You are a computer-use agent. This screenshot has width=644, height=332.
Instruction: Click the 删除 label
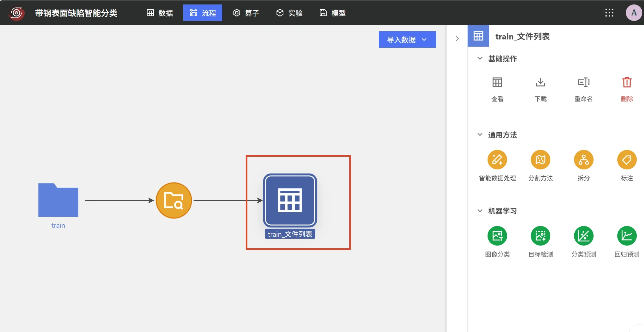coord(627,99)
